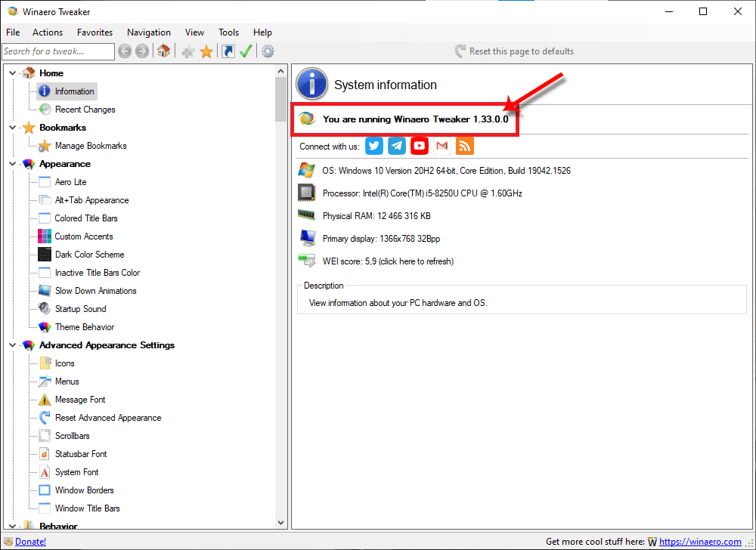
Task: Click the Custom Accents color grid icon
Action: (x=45, y=236)
